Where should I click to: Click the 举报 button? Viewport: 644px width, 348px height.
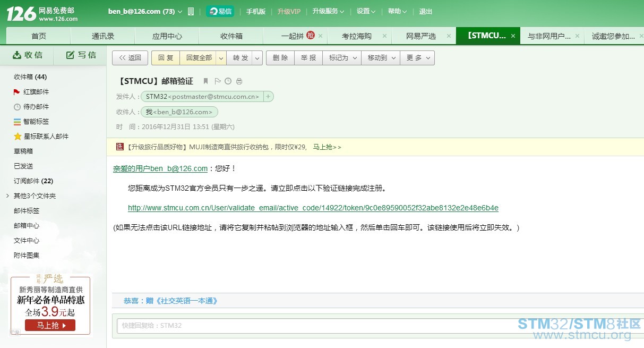(308, 58)
